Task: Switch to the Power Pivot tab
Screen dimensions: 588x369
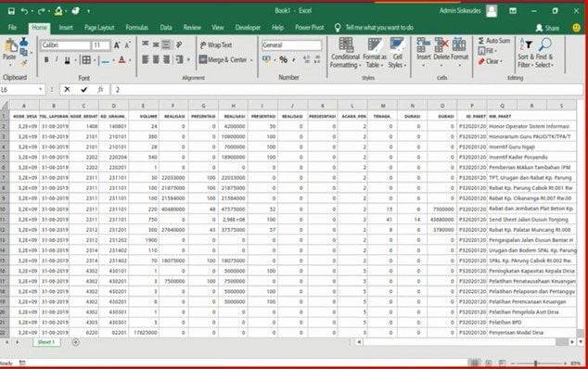Action: click(x=310, y=28)
